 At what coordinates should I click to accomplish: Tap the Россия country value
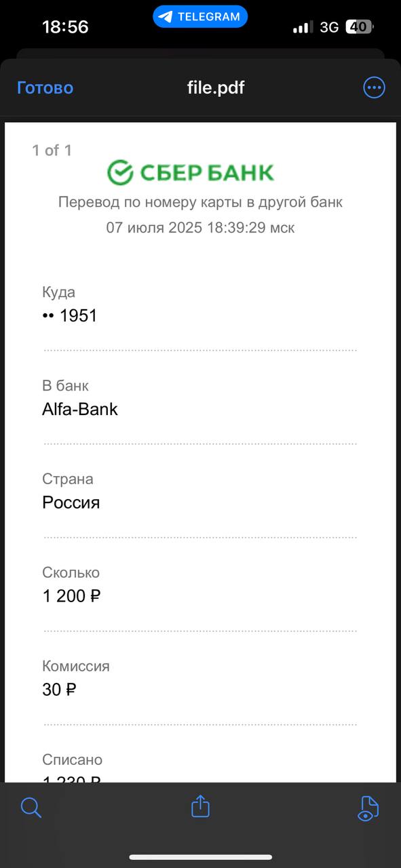(71, 502)
